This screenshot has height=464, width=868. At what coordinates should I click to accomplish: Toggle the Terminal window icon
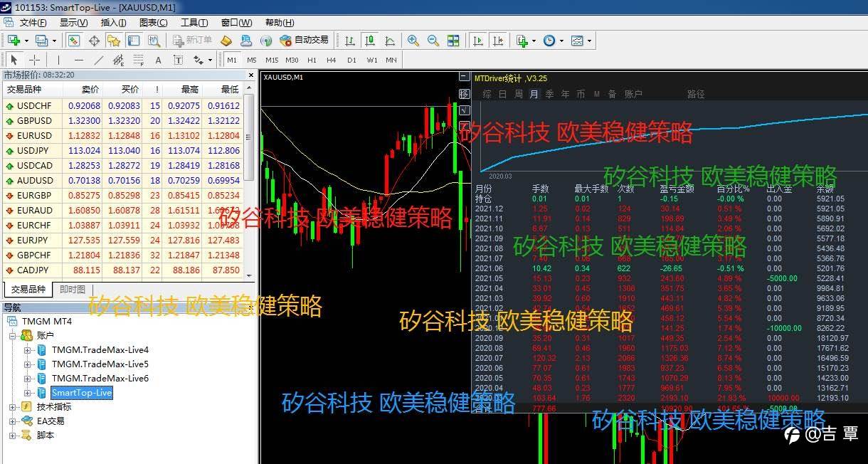tap(132, 41)
